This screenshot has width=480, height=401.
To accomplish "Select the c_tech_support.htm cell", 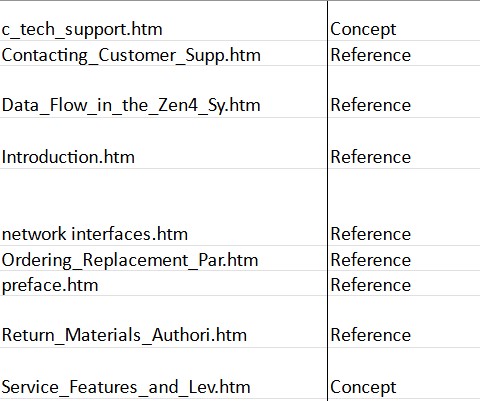I will point(163,21).
